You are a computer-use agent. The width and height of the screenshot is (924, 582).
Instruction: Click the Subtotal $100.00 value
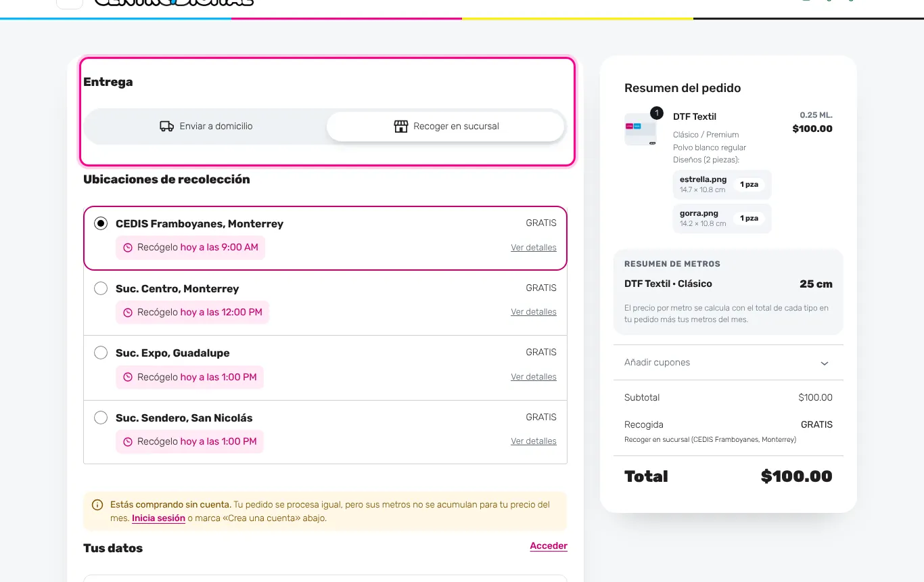[815, 398]
